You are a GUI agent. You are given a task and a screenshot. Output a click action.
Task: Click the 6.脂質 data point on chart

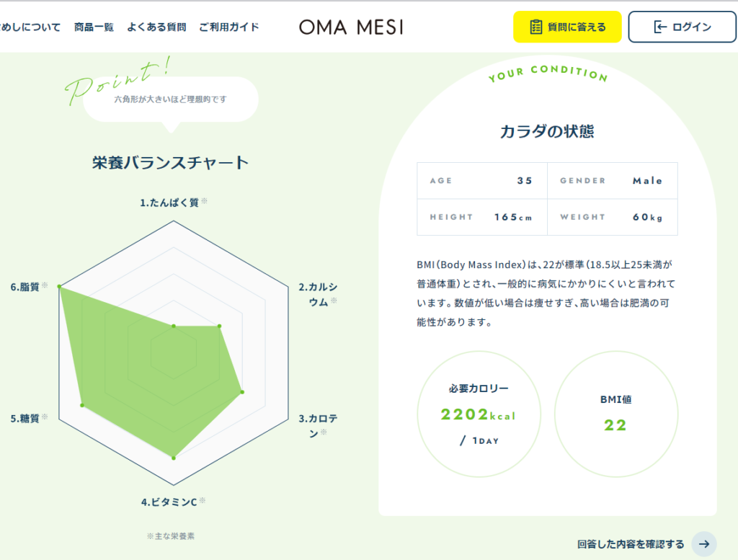coord(59,286)
